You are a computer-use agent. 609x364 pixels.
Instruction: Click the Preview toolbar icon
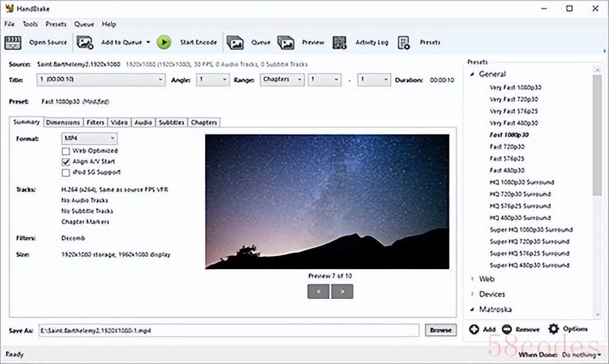(286, 42)
